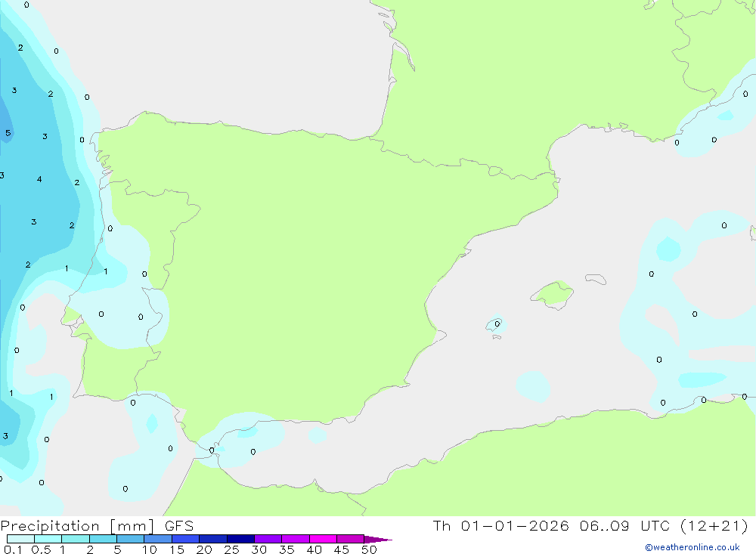Screen dimensions: 756x554
Task: Click the purple swatch between 30 and 35
Action: click(268, 539)
